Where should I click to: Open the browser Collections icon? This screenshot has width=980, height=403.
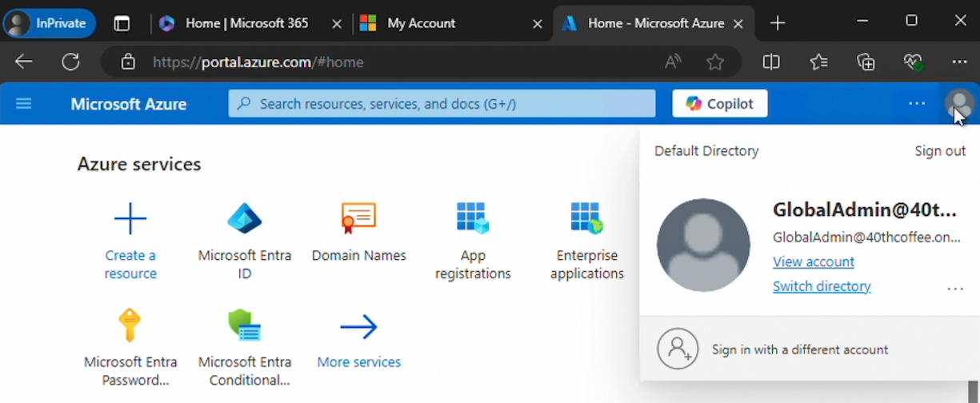(866, 62)
